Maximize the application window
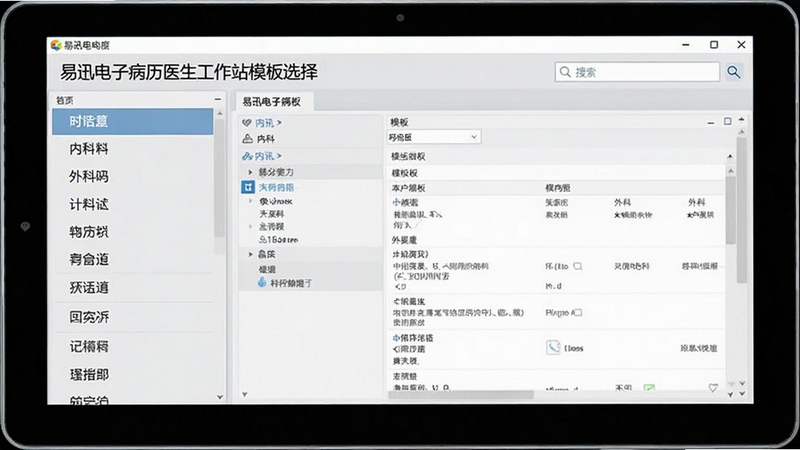 click(x=714, y=45)
